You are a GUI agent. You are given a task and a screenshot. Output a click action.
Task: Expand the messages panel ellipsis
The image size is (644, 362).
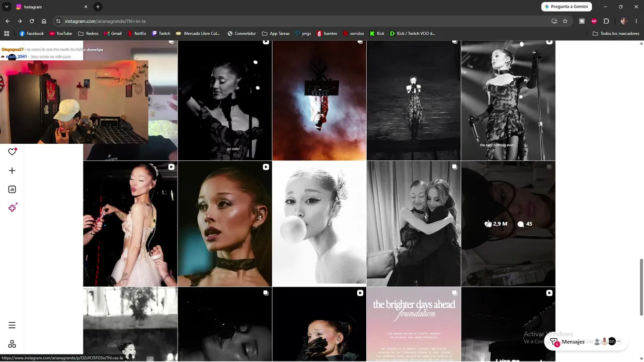point(618,341)
